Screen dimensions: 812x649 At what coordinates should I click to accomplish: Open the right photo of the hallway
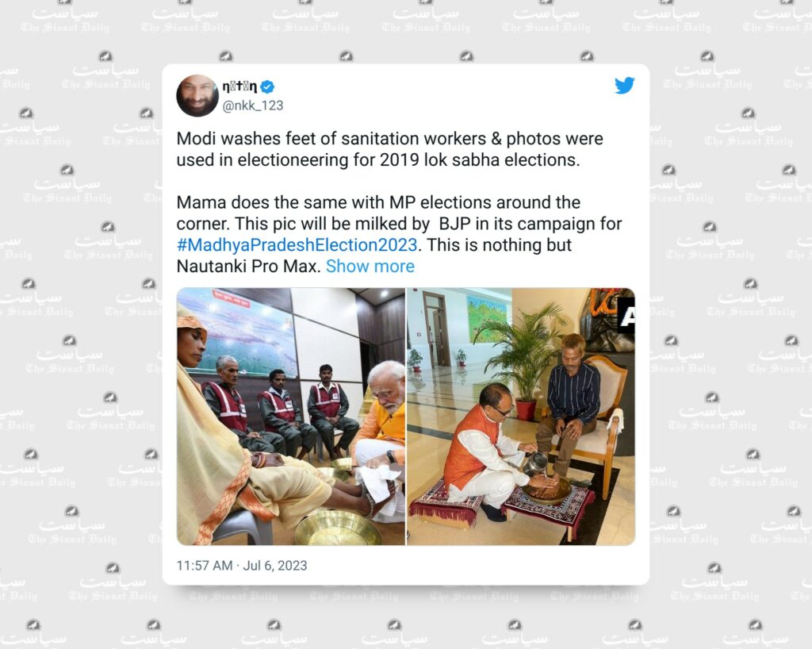click(x=521, y=417)
